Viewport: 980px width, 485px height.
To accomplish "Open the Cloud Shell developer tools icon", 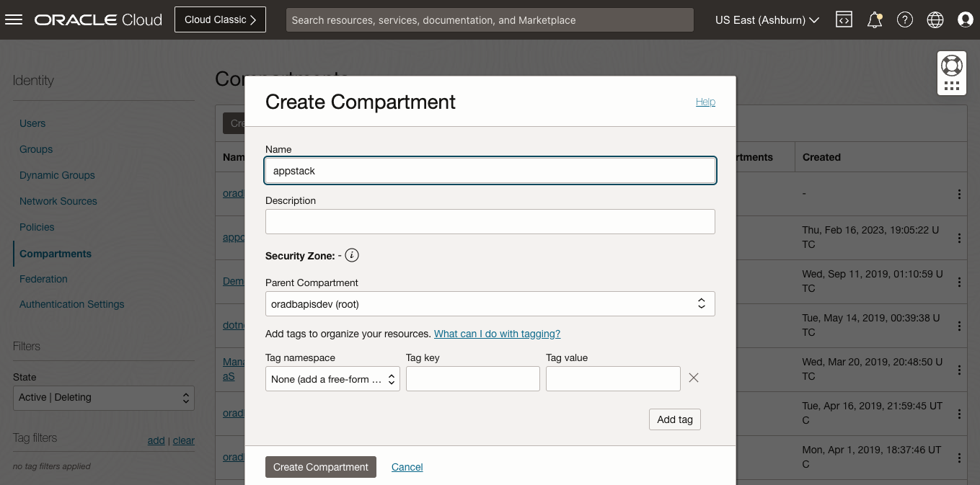I will 844,20.
